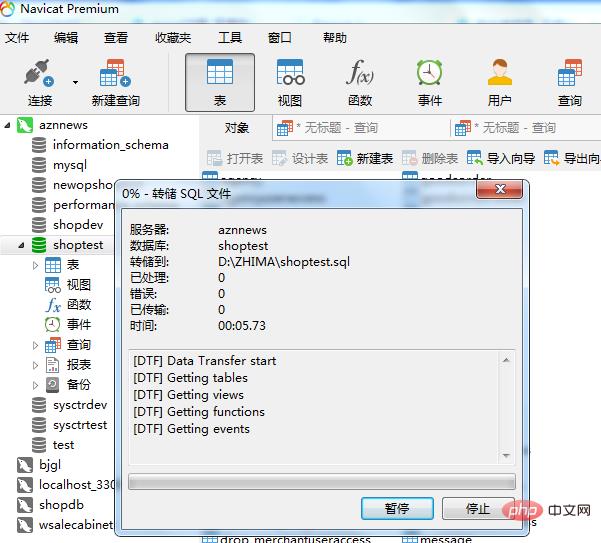Click the 表 table icon in tree
This screenshot has width=601, height=543.
click(x=53, y=265)
